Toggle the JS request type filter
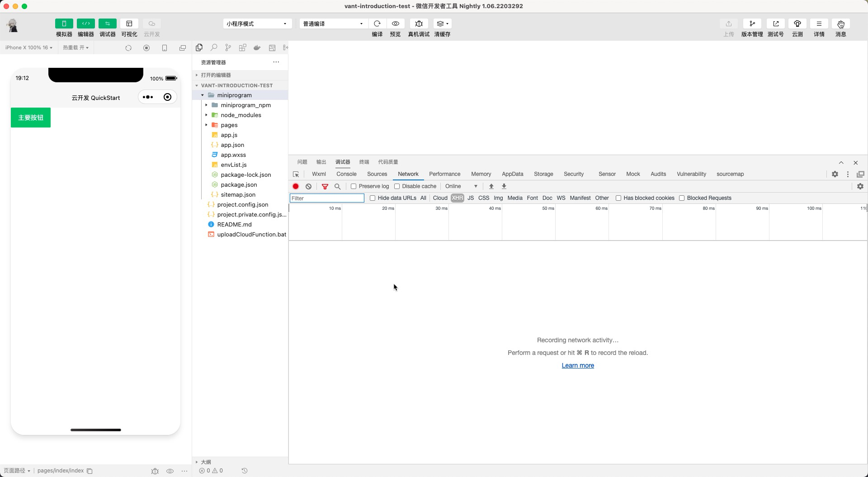Viewport: 868px width, 477px height. [471, 198]
